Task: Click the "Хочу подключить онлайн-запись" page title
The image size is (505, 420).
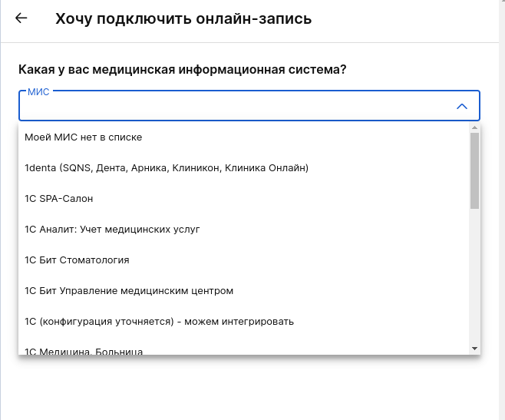Action: 183,19
